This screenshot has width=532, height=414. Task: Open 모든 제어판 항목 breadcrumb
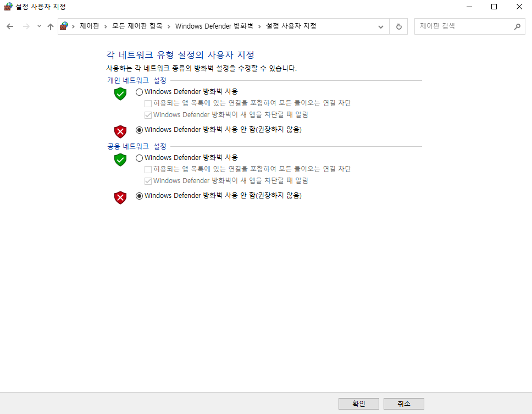pyautogui.click(x=137, y=26)
